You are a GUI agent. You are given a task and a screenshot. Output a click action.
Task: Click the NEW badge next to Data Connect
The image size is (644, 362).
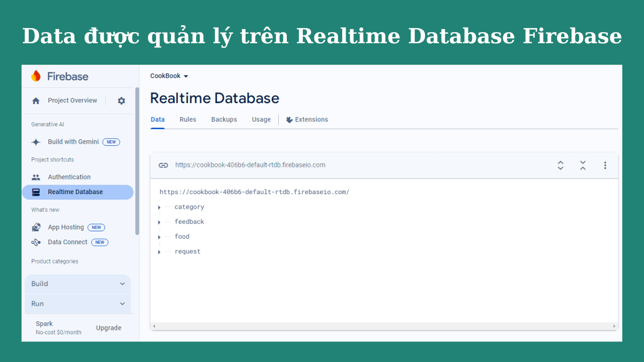(x=100, y=242)
